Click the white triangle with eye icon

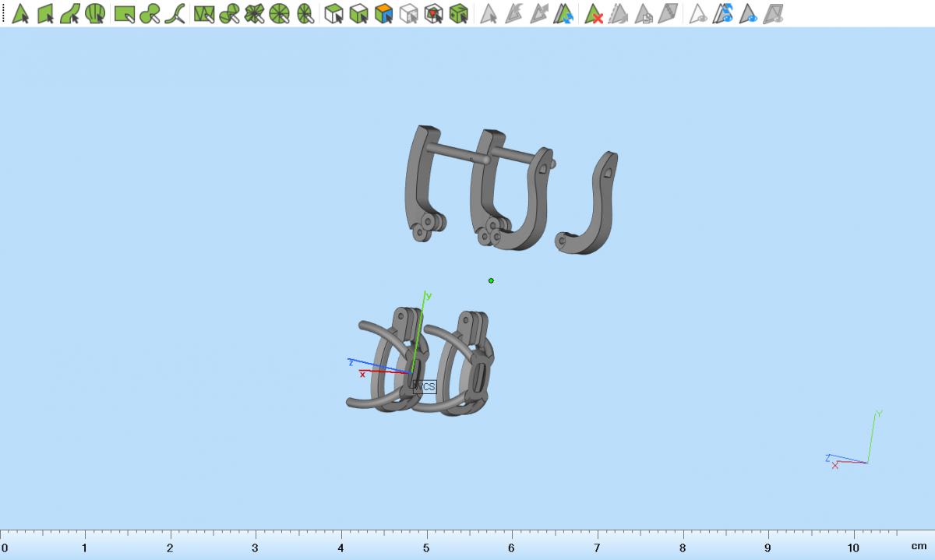pos(698,13)
